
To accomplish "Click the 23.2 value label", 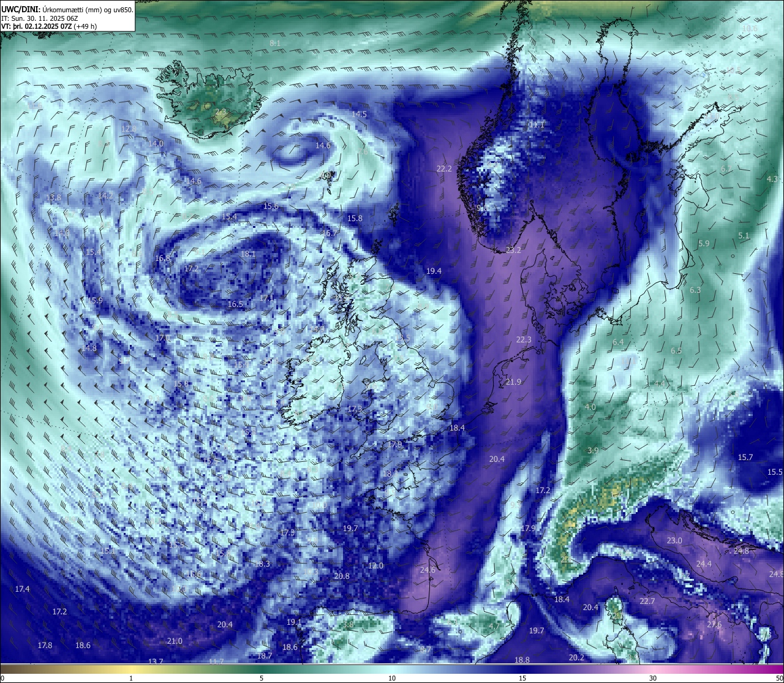I will (x=513, y=250).
